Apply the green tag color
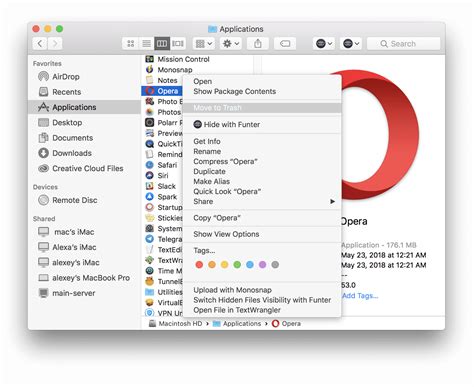Screen dimensions: 474x387 pos(237,265)
